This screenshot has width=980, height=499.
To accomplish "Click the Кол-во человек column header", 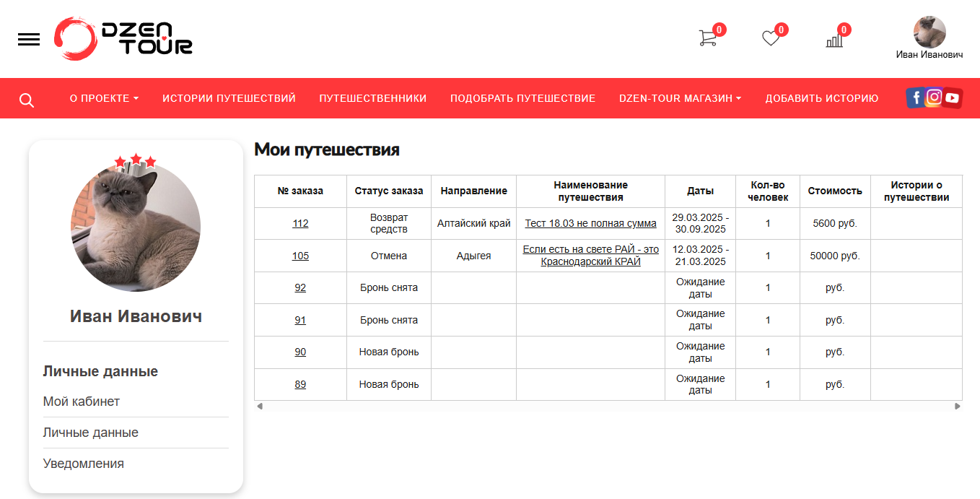I will coord(768,191).
